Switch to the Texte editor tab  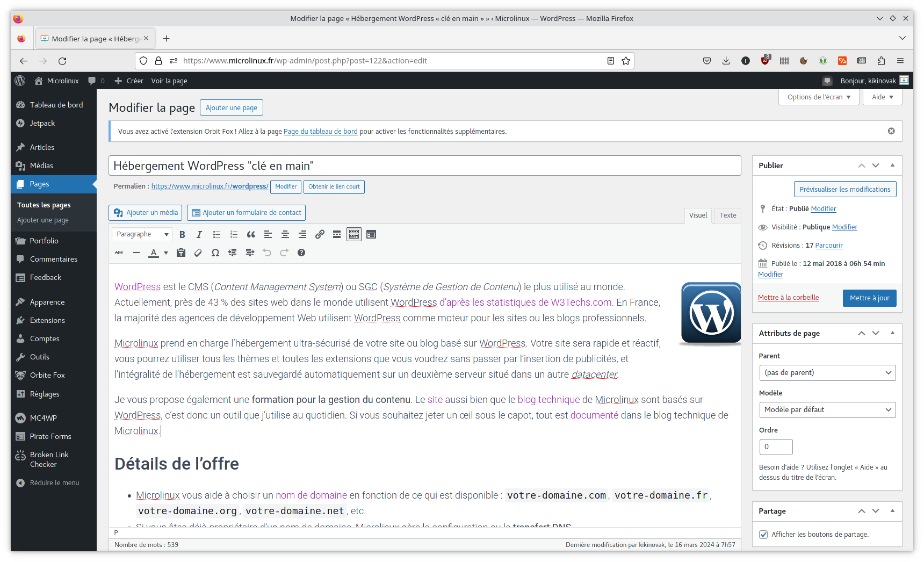[728, 215]
